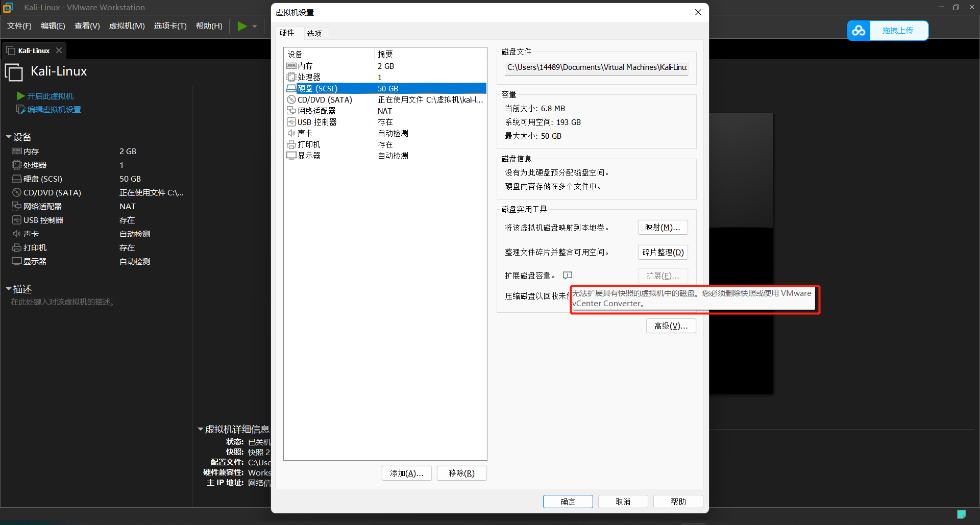Click the 高级(V)... button
This screenshot has height=525, width=980.
(x=671, y=326)
